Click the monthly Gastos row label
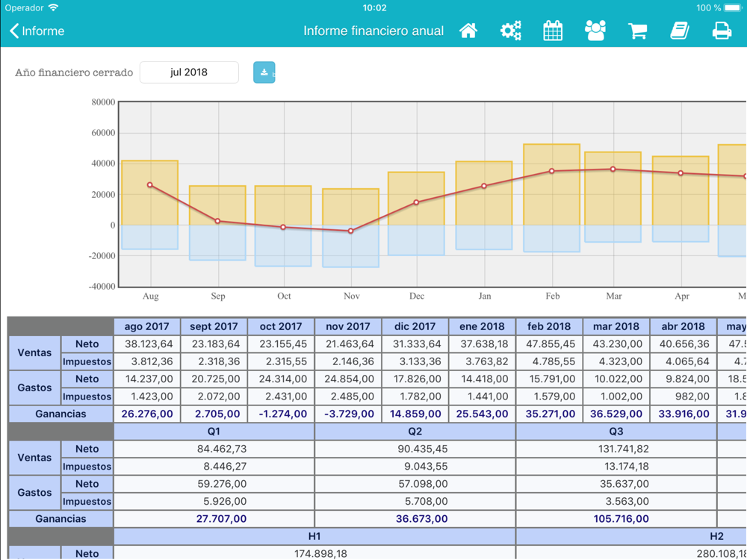 [35, 388]
